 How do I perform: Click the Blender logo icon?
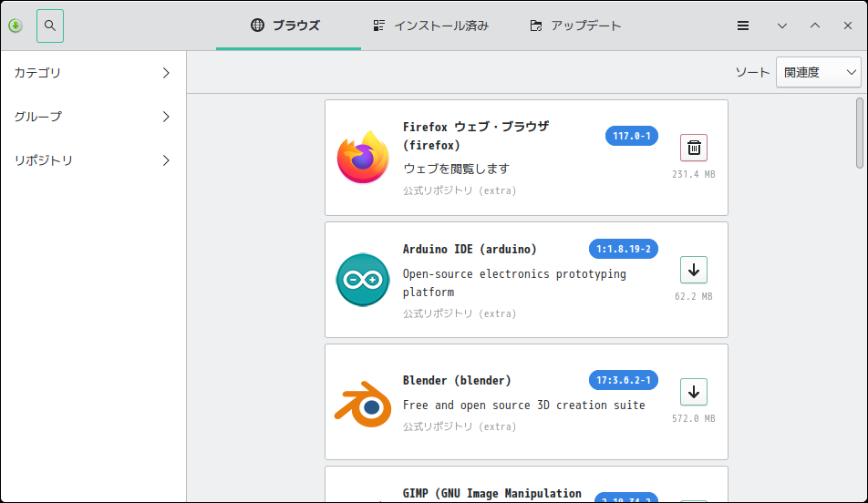363,404
